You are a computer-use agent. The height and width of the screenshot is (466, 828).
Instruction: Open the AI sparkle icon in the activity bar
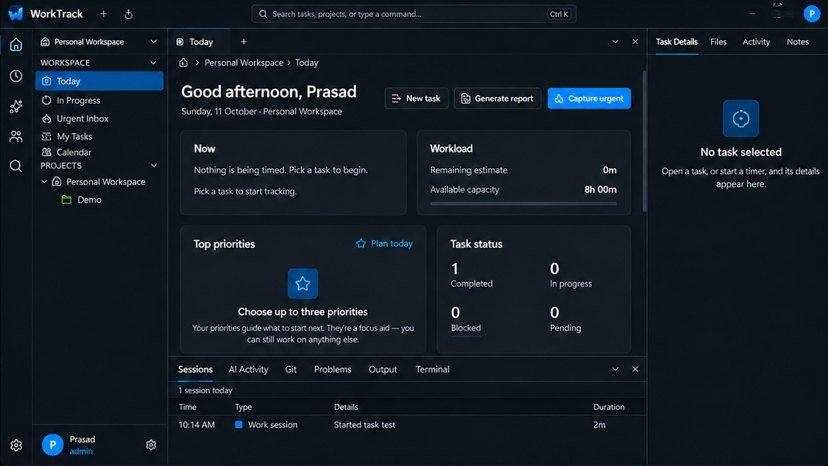pyautogui.click(x=16, y=106)
